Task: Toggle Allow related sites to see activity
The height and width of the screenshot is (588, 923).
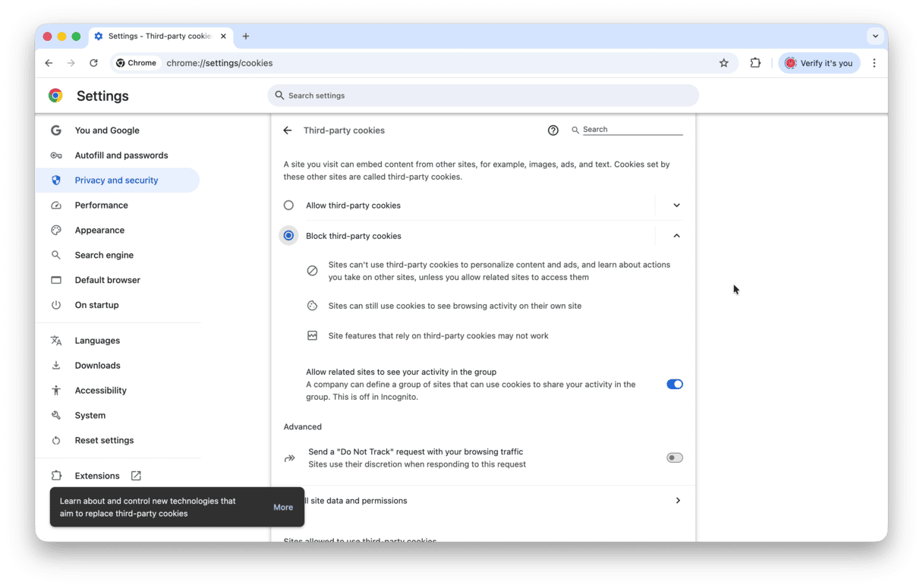Action: (x=674, y=385)
